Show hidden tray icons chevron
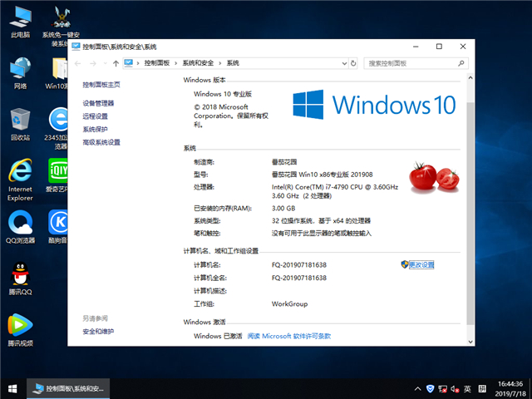532x399 pixels. [417, 389]
